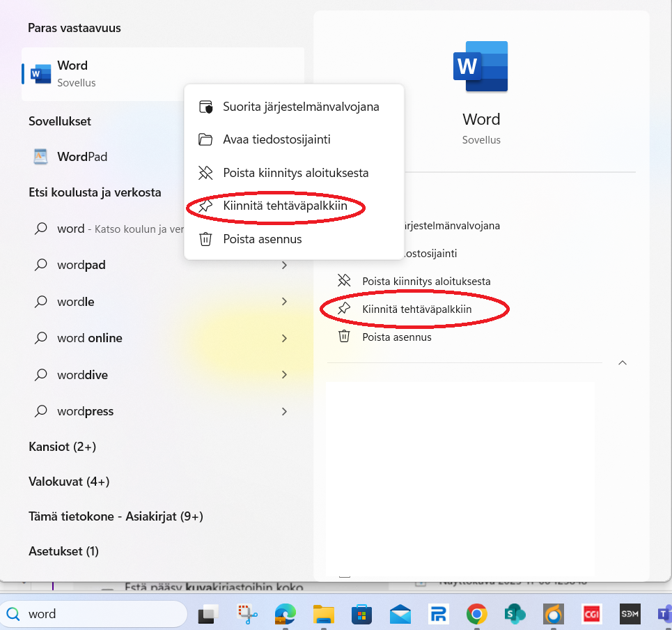Pin Word to taskbar via context menu
Screen dimensions: 672x630
[x=294, y=206]
